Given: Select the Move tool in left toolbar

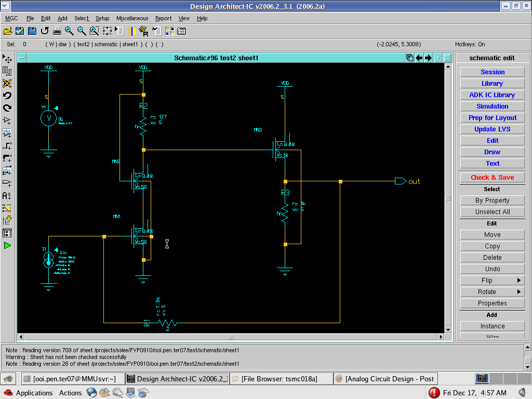Looking at the screenshot, I should coord(7,59).
